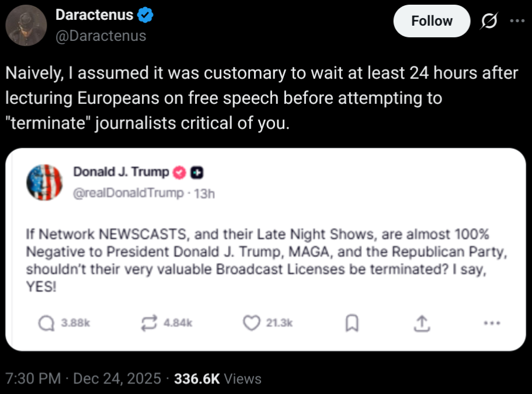Click the blue verified badge beside Daractenus

point(145,16)
